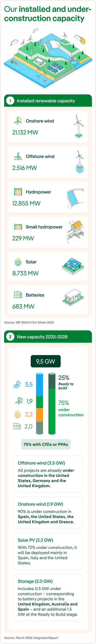Click the grey battery icon beside 2,0
This screenshot has height=644, width=96.
tap(17, 427)
